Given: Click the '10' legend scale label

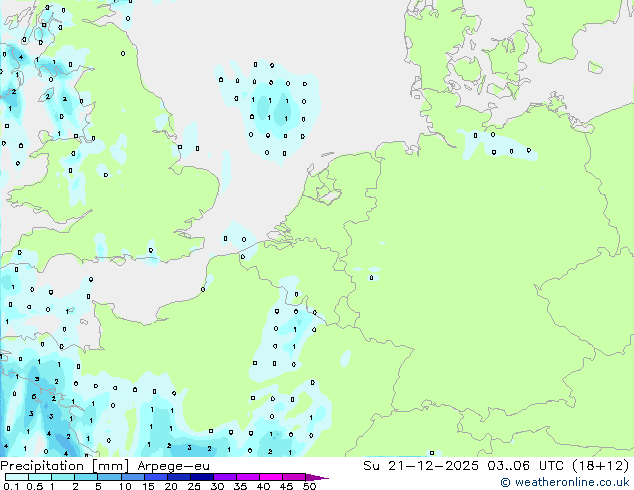Looking at the screenshot, I should click(125, 486).
